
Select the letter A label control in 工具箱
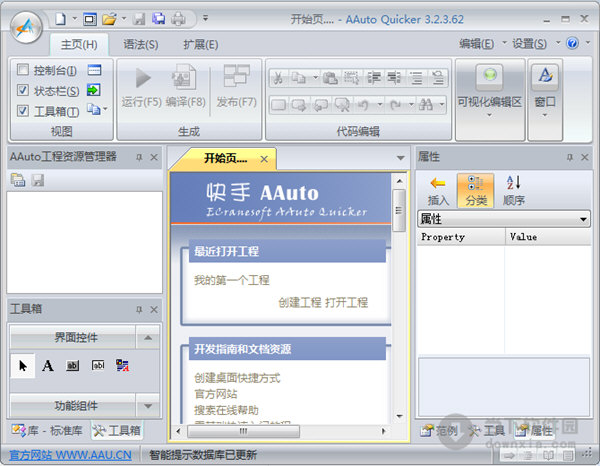click(48, 366)
